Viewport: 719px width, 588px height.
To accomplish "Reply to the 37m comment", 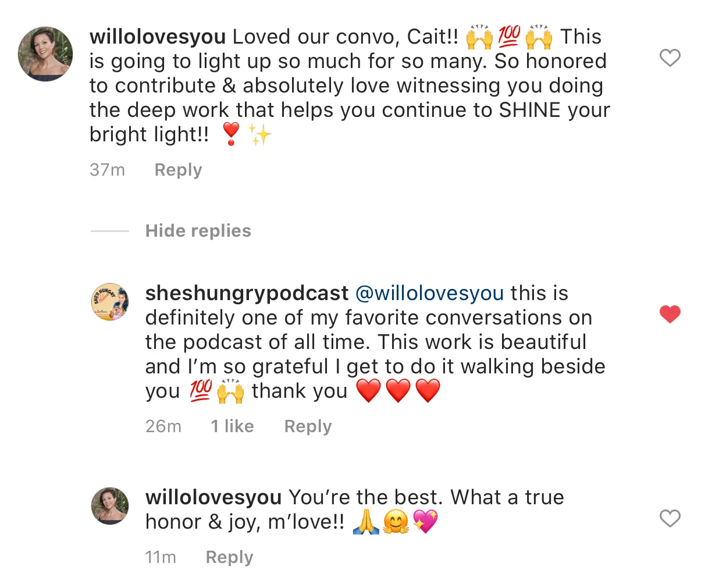I will coord(178,170).
